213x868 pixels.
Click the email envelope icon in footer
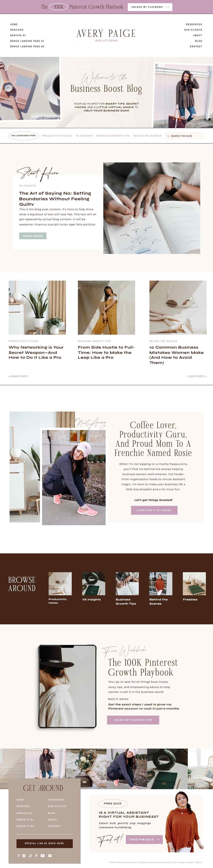point(50,856)
